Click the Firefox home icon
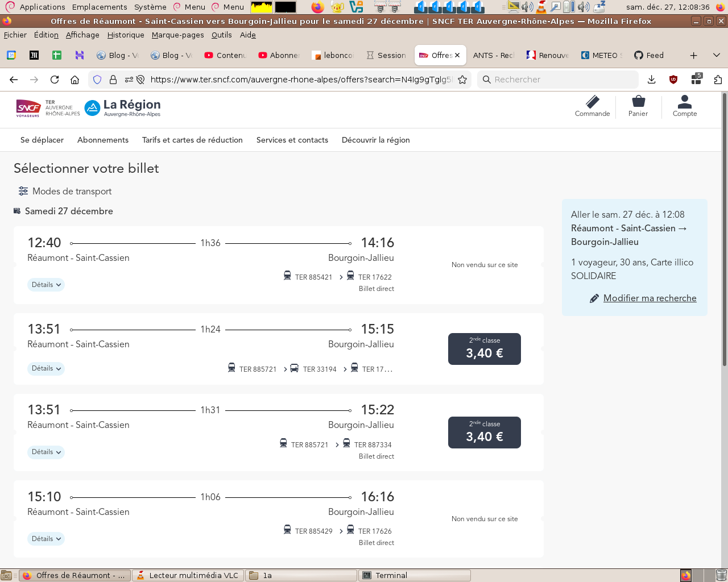This screenshot has width=728, height=582. point(75,80)
